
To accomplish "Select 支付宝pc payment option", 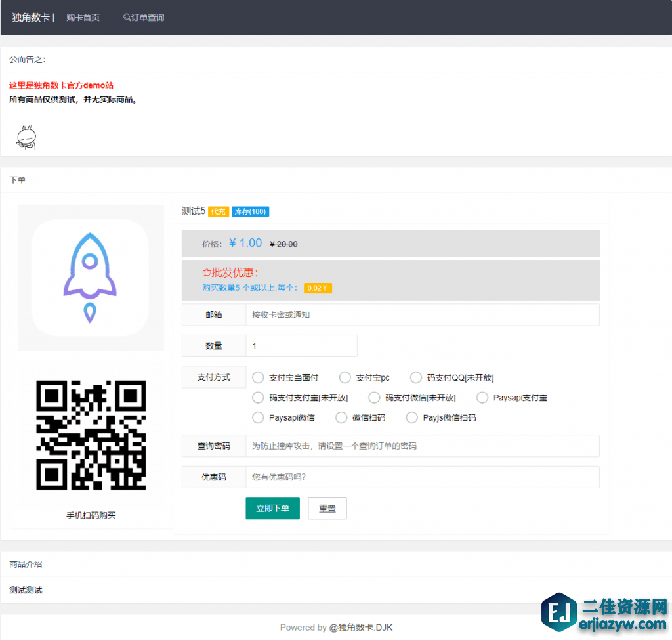I will coord(345,377).
